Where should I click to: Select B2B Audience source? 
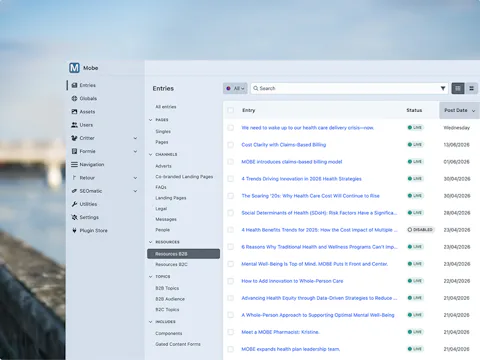click(170, 299)
